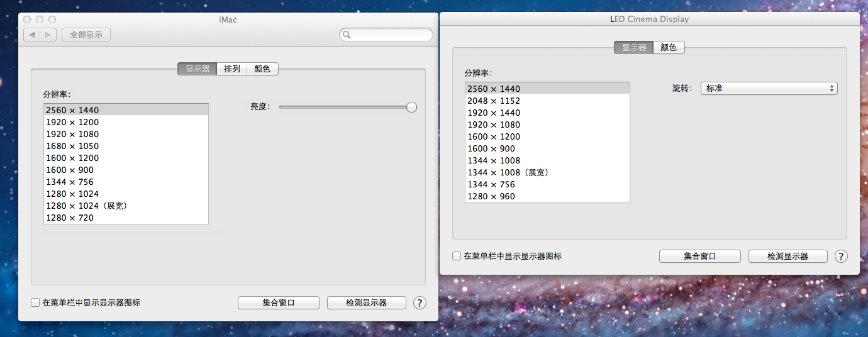Select plain 1344 × 1008 in LED Cinema Display list
This screenshot has height=337, width=868.
pos(547,160)
